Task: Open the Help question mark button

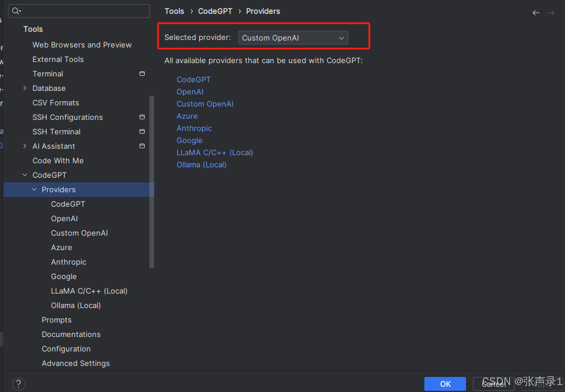Action: pos(19,384)
